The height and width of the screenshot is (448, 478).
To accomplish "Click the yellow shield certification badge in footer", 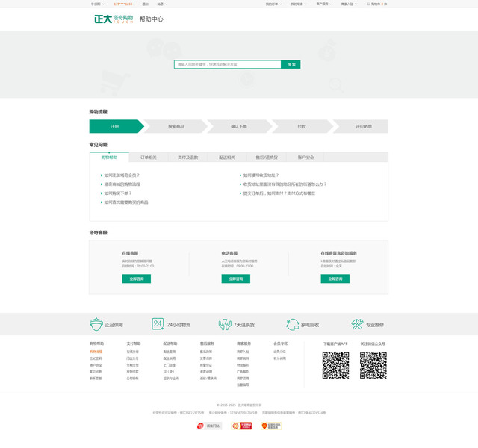I will point(271,426).
